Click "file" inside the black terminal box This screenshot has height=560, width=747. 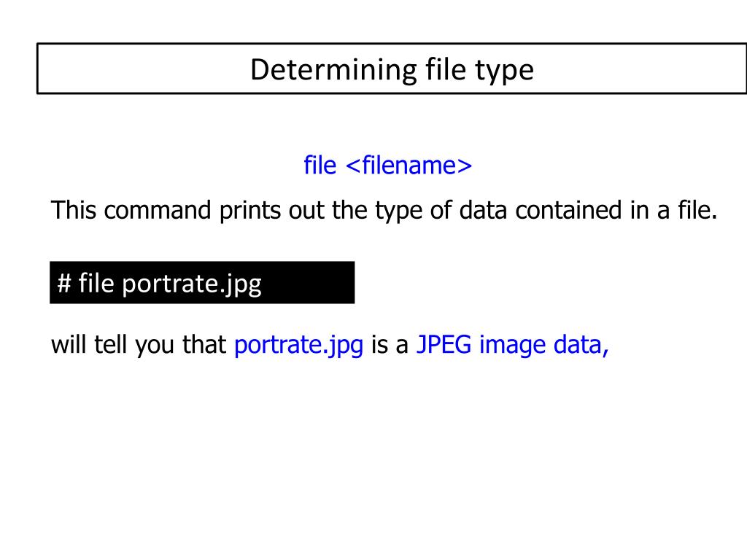click(x=96, y=283)
